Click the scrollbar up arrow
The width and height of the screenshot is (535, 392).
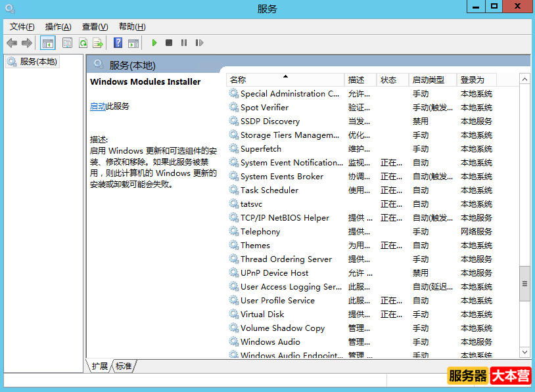click(524, 79)
